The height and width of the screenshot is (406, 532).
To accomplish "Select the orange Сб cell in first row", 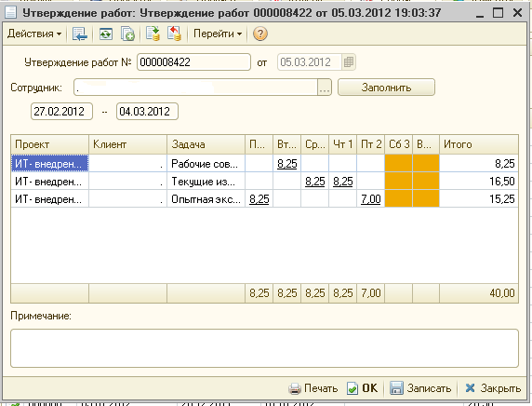I will [x=398, y=163].
